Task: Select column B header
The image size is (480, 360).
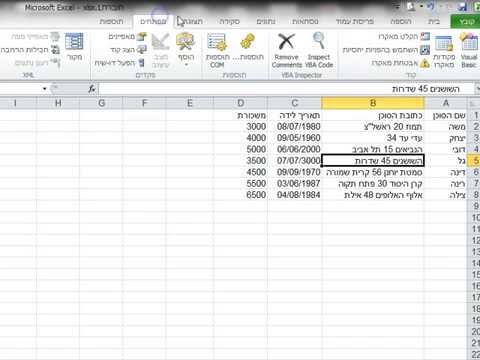Action: point(373,103)
